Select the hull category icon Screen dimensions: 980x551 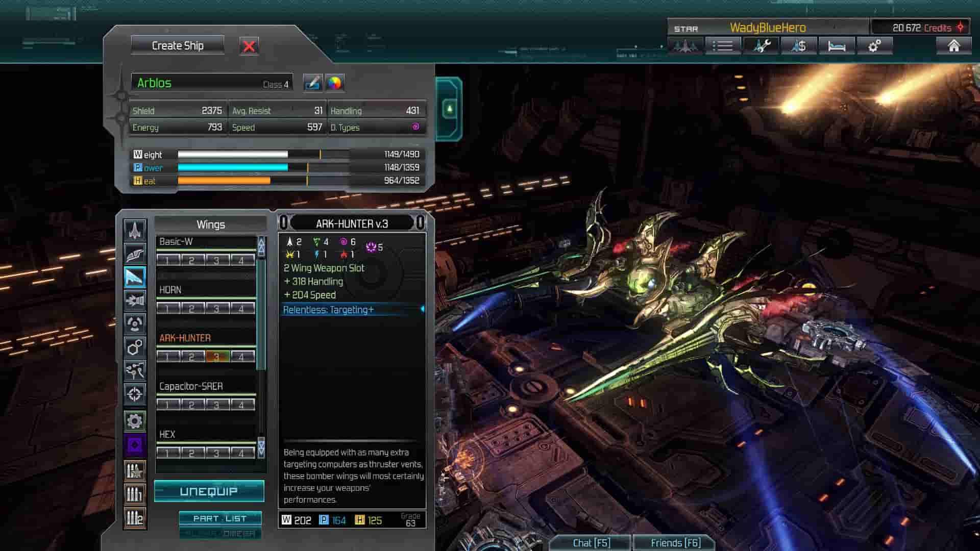(135, 230)
